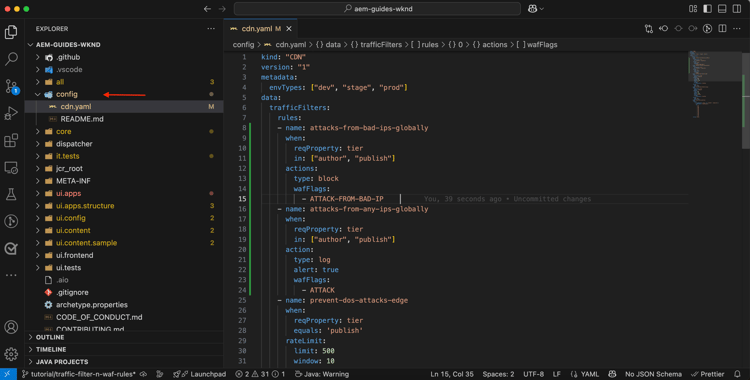The width and height of the screenshot is (750, 380).
Task: Click the aem-guides-wknd command center search
Action: (377, 9)
